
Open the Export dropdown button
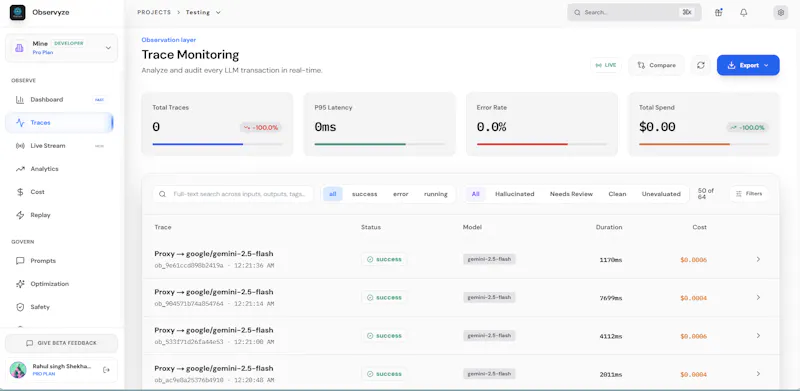[748, 65]
